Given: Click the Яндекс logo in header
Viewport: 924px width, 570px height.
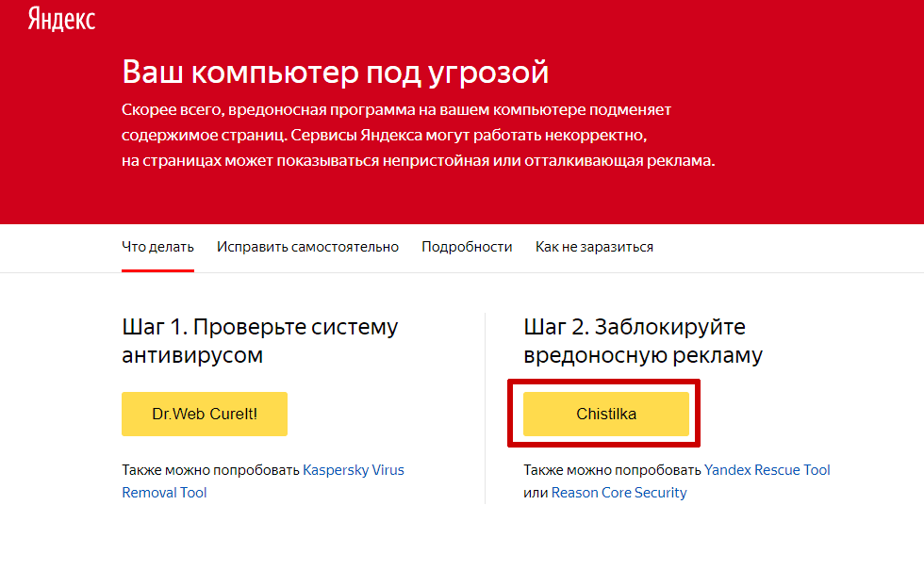Looking at the screenshot, I should coord(61,19).
